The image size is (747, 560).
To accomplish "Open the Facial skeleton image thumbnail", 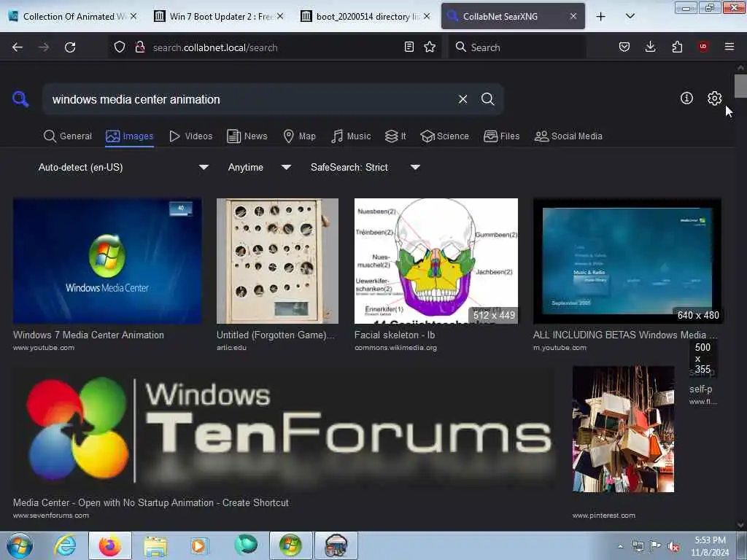I will [436, 261].
